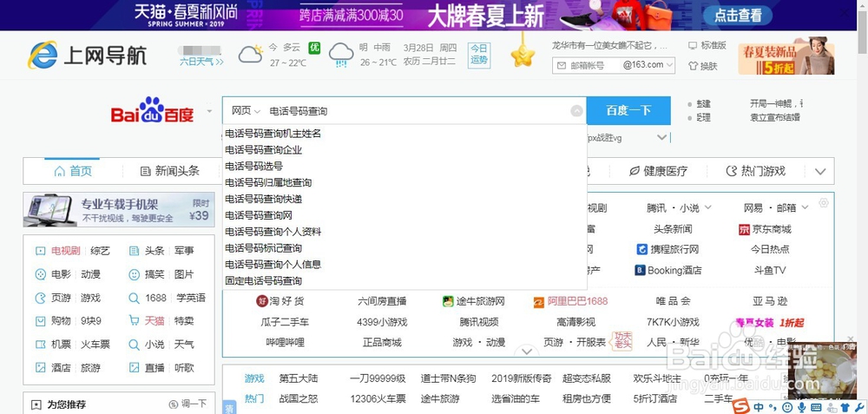
Task: Click the Baidu paw logo
Action: click(x=152, y=110)
